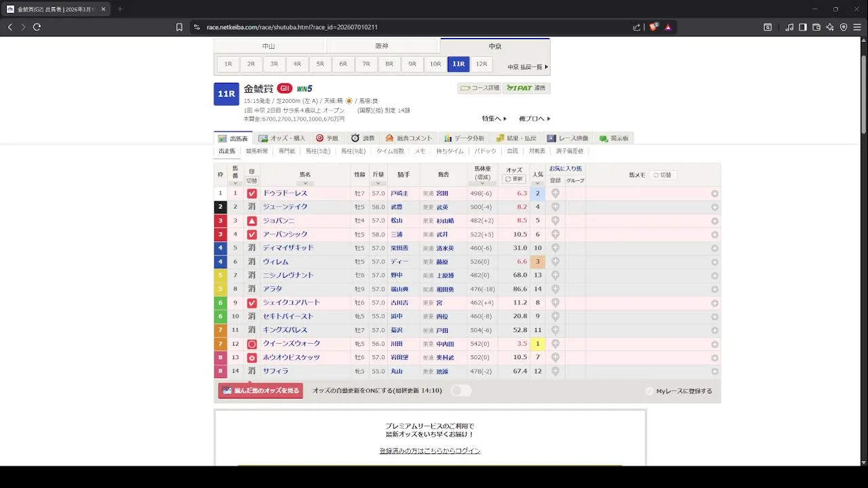This screenshot has height=488, width=868.
Task: Open jockey link 武豊
Action: [397, 207]
